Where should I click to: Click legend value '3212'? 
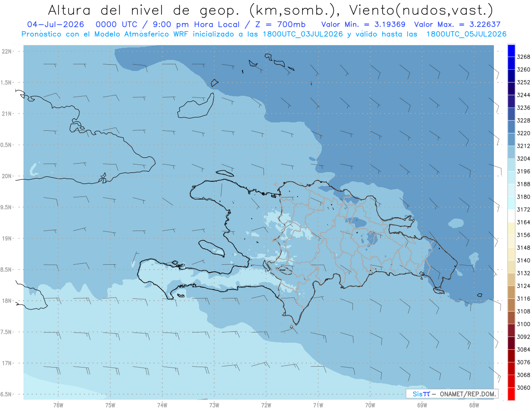coord(523,146)
